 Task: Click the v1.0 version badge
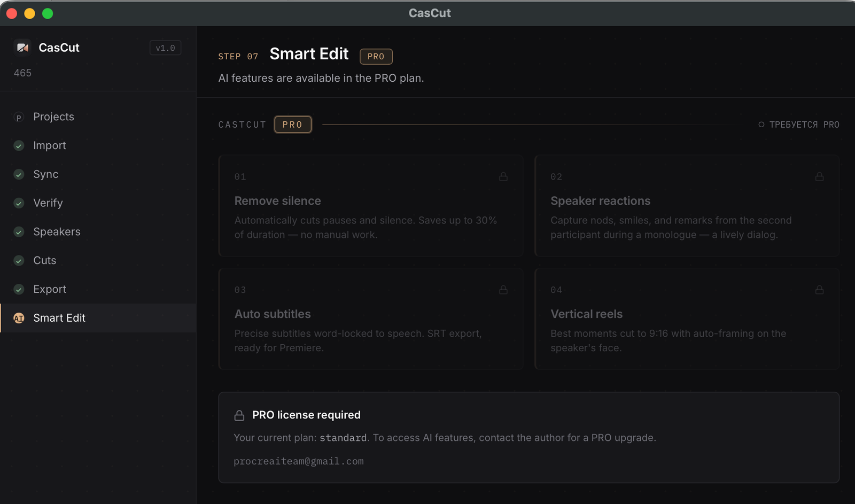click(x=166, y=48)
